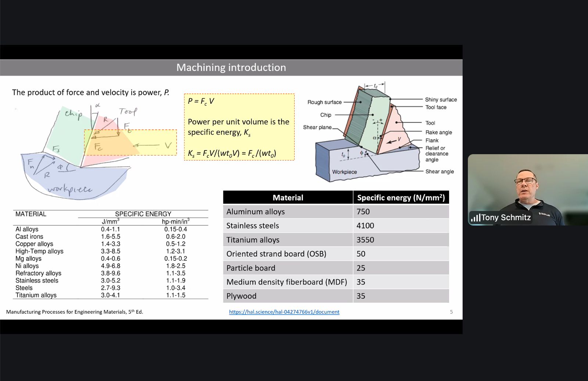Click the Material column header
Screen dimensions: 588x381
point(288,197)
